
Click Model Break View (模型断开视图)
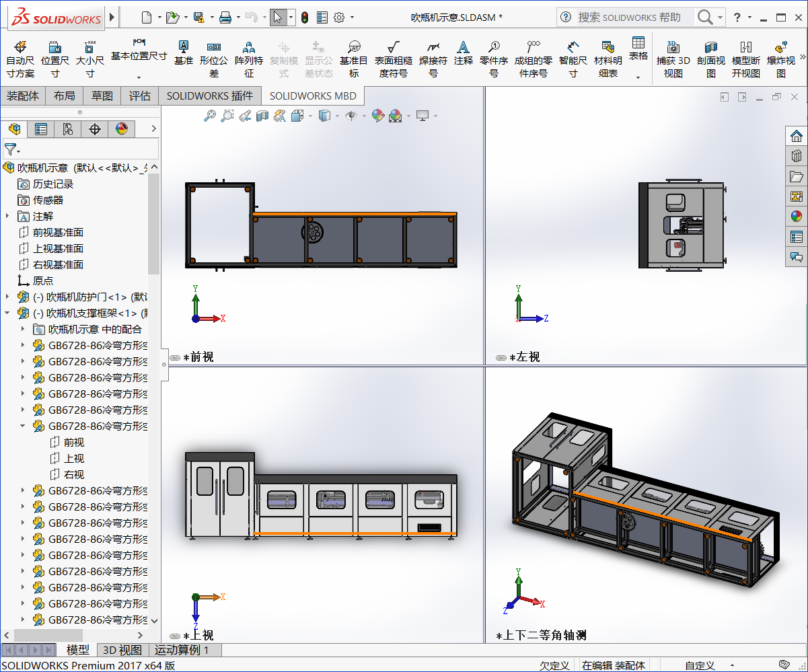point(746,59)
